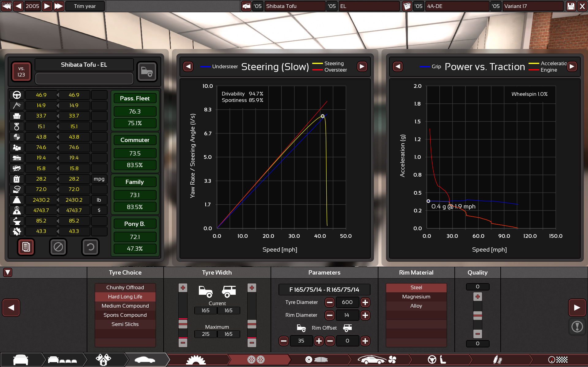The image size is (588, 367).
Task: Show next graph after Steering (Slow)
Action: pyautogui.click(x=362, y=66)
